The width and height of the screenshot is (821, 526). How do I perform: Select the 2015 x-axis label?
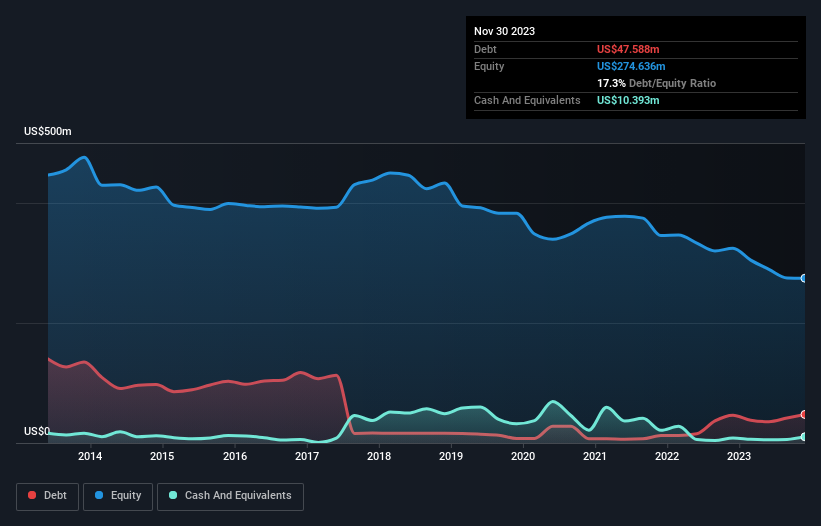[162, 457]
